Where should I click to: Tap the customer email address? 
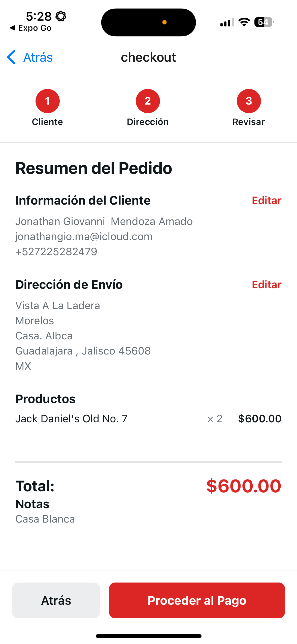pyautogui.click(x=84, y=237)
